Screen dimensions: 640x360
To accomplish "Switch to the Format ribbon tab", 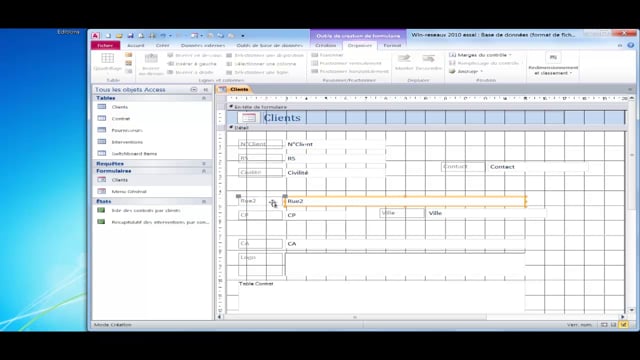I will point(392,45).
